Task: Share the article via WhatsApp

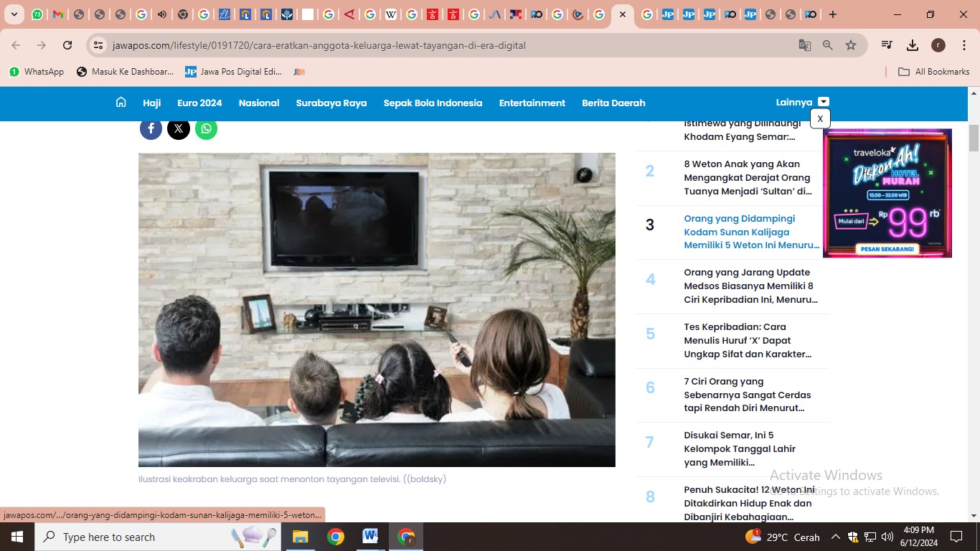Action: pyautogui.click(x=206, y=128)
